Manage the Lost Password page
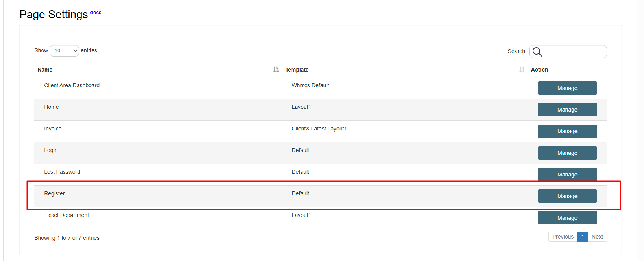 (567, 174)
